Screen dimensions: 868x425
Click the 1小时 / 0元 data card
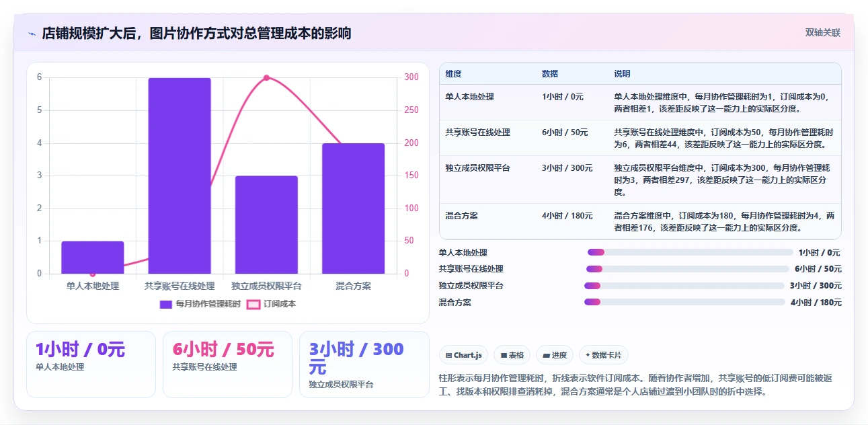coord(91,364)
